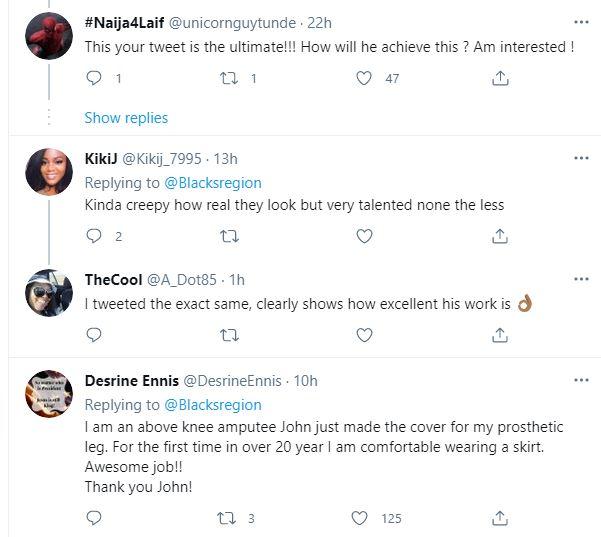Share the #Naija4Laif tweet

point(500,78)
